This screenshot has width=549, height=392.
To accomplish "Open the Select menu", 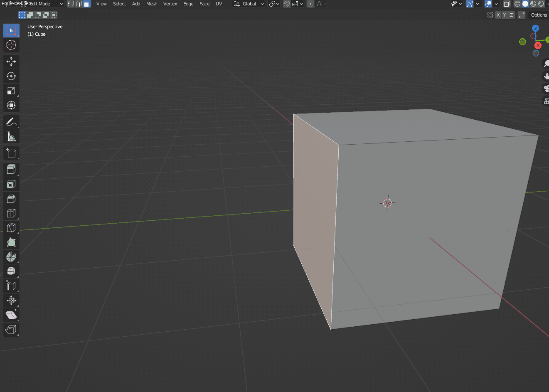I will pyautogui.click(x=119, y=4).
